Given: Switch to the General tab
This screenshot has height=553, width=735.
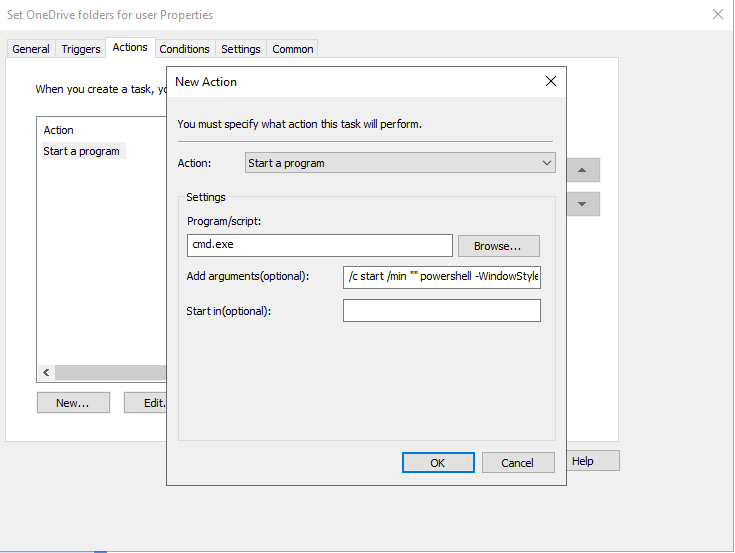Looking at the screenshot, I should point(31,49).
